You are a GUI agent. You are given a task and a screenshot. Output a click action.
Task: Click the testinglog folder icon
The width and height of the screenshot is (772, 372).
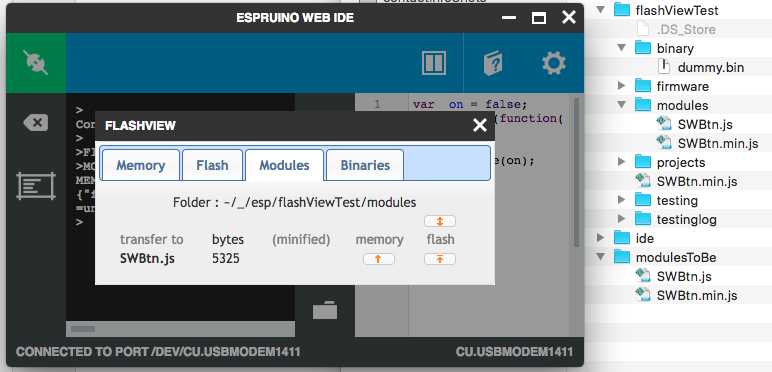tap(643, 219)
